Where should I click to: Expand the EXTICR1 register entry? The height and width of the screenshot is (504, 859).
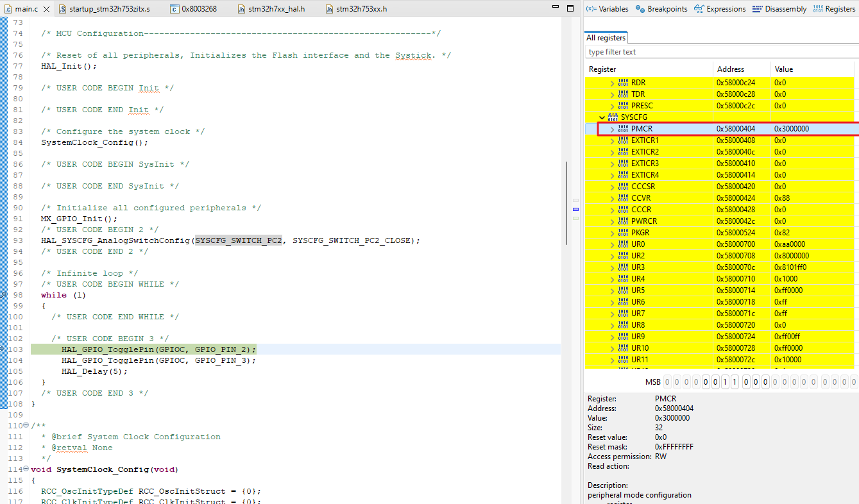613,140
